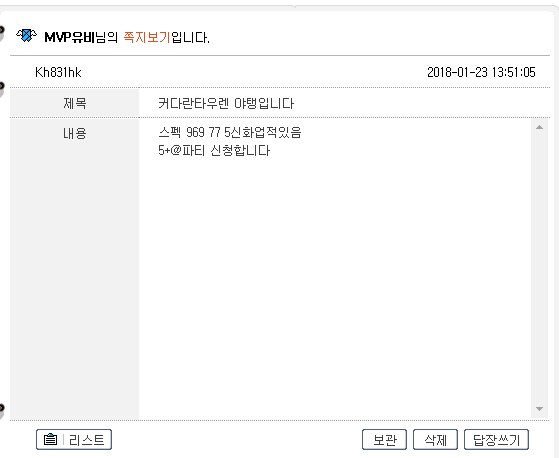559x458 pixels.
Task: Click the 제목 field label
Action: click(75, 103)
